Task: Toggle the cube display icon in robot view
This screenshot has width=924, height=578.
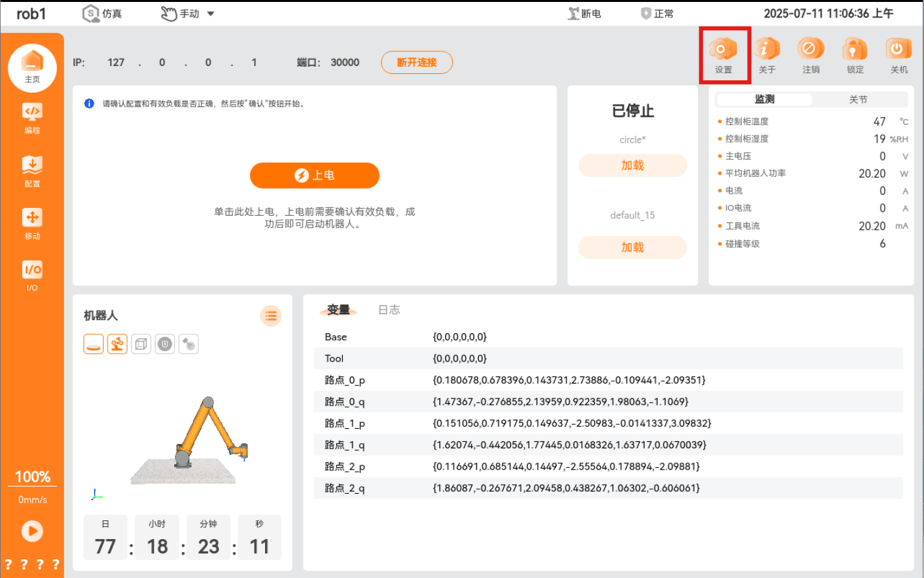Action: 141,344
